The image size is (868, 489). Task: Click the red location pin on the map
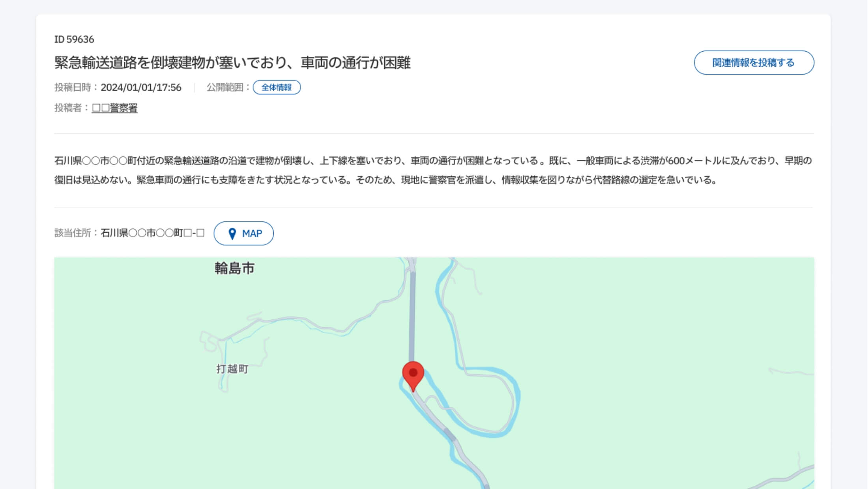[x=413, y=376]
